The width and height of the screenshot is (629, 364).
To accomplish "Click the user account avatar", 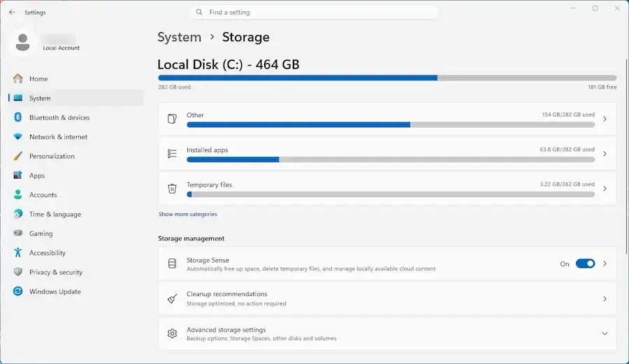I will [23, 42].
